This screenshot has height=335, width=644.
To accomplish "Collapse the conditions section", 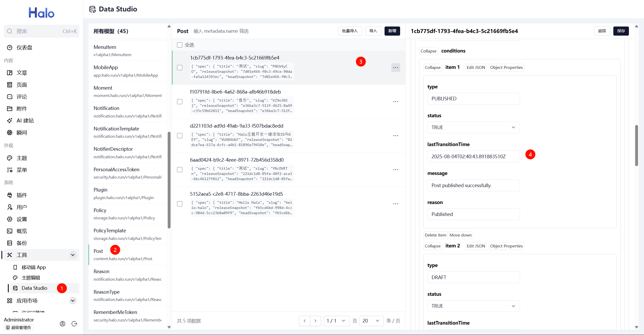I will (x=428, y=51).
